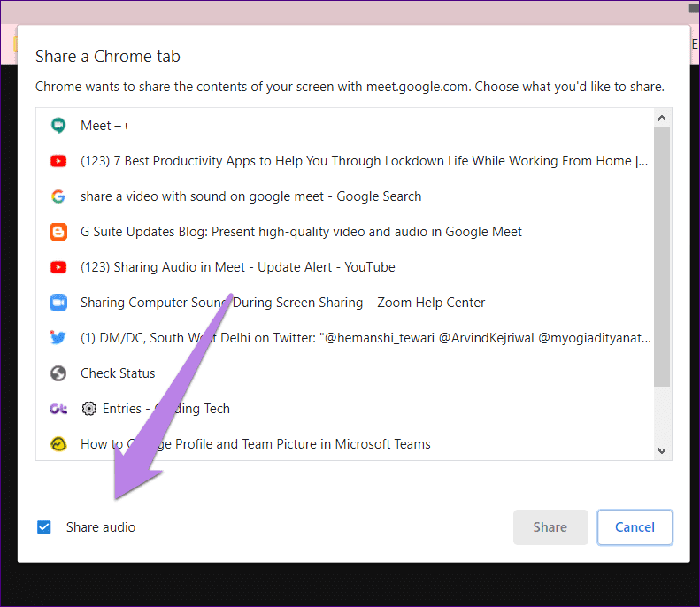Select the Entries tab row
The height and width of the screenshot is (607, 700).
tap(344, 409)
